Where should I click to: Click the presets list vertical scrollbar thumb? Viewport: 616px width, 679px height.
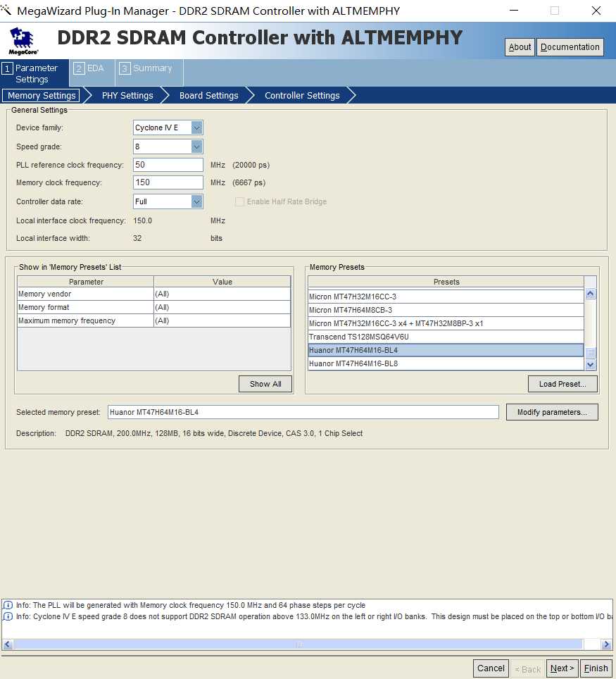[591, 352]
